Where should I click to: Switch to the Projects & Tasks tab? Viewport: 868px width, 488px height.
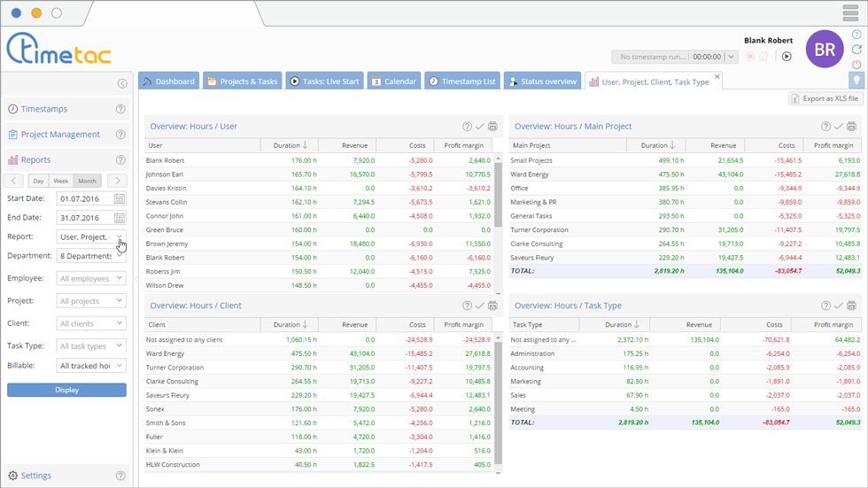tap(242, 81)
